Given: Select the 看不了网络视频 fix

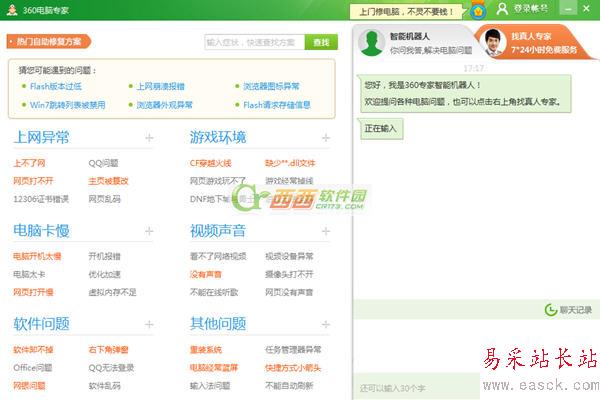Looking at the screenshot, I should tap(218, 256).
